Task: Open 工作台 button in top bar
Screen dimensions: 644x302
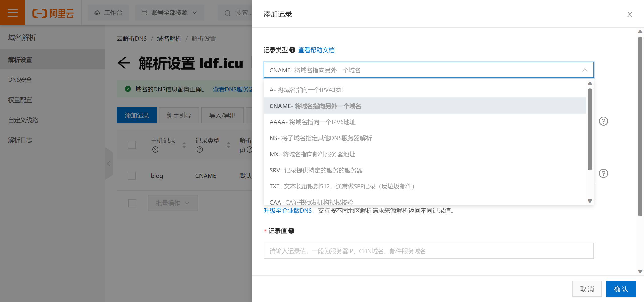Action: click(108, 13)
